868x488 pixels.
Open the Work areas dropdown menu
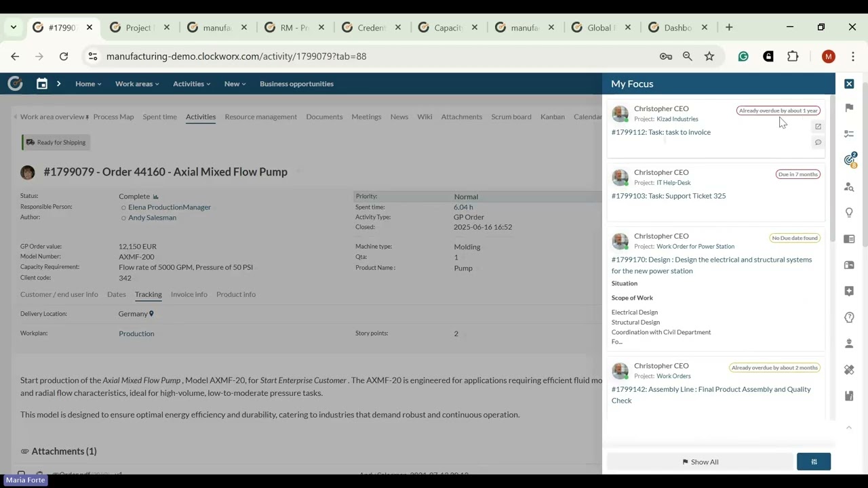(137, 83)
